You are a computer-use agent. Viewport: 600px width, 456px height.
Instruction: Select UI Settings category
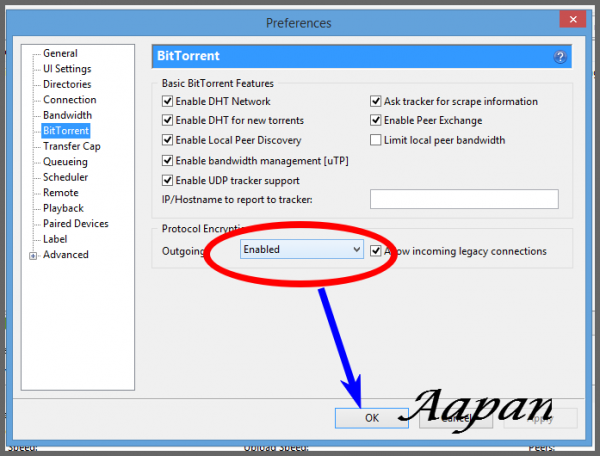(x=67, y=69)
